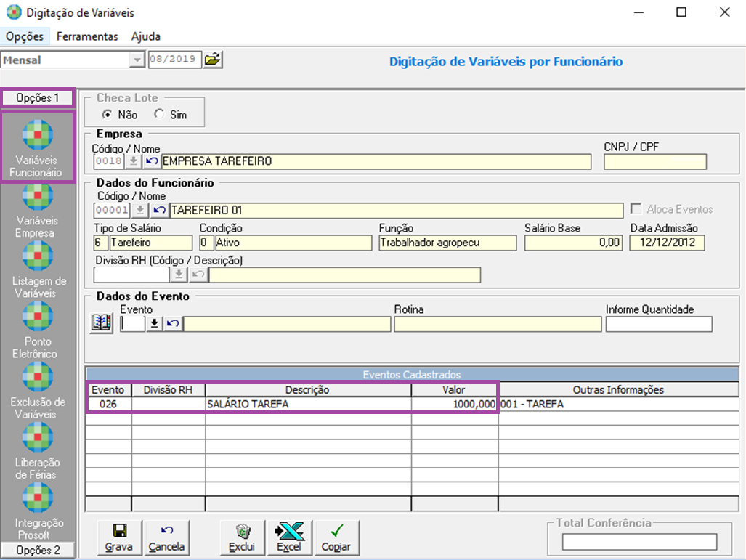Open the Ferramentas menu

tap(87, 36)
